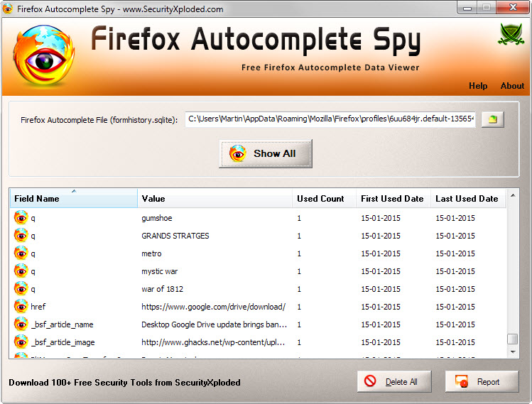
Task: Click the Firefox eye logo in header
Action: [44, 55]
